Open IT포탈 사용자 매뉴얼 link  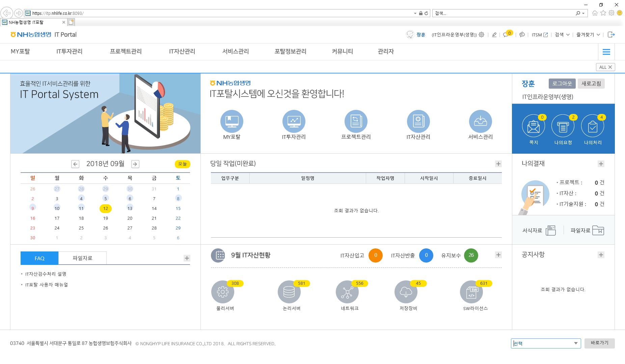pyautogui.click(x=46, y=285)
